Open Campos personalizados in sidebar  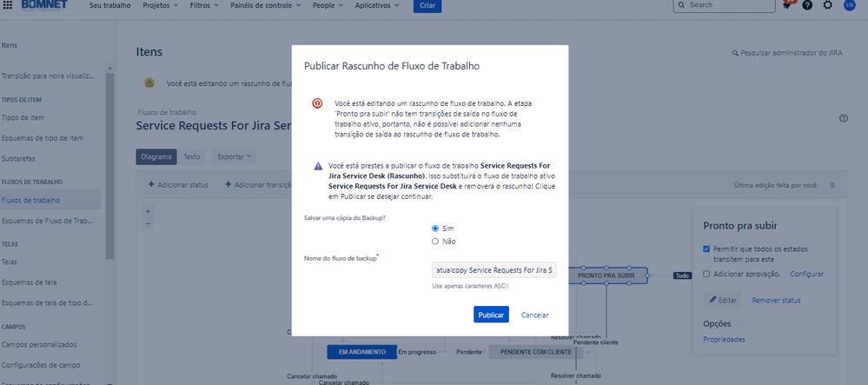(x=38, y=344)
